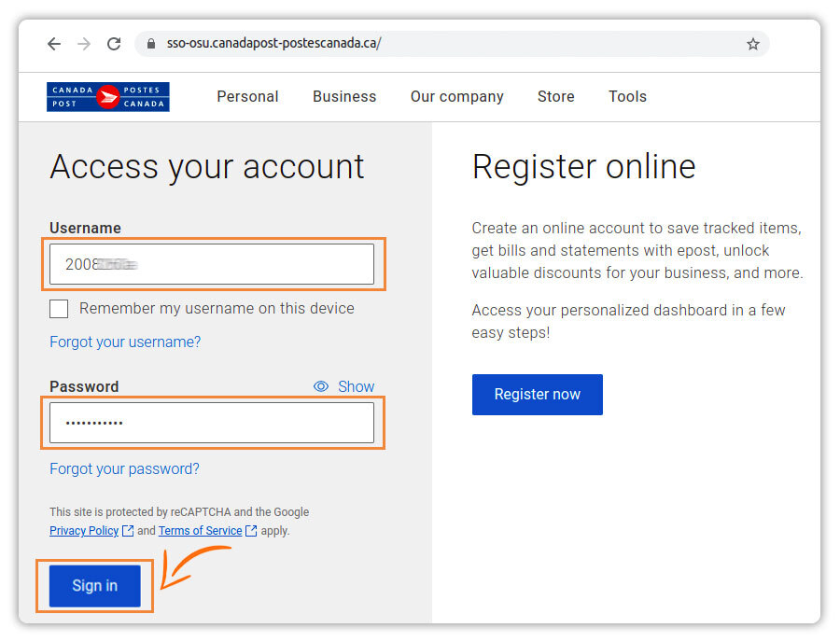The width and height of the screenshot is (840, 642).
Task: Click into the Username field
Action: click(x=212, y=264)
